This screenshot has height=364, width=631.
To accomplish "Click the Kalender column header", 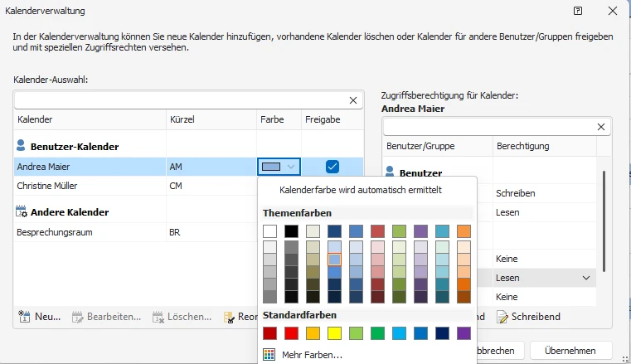I will (90, 119).
